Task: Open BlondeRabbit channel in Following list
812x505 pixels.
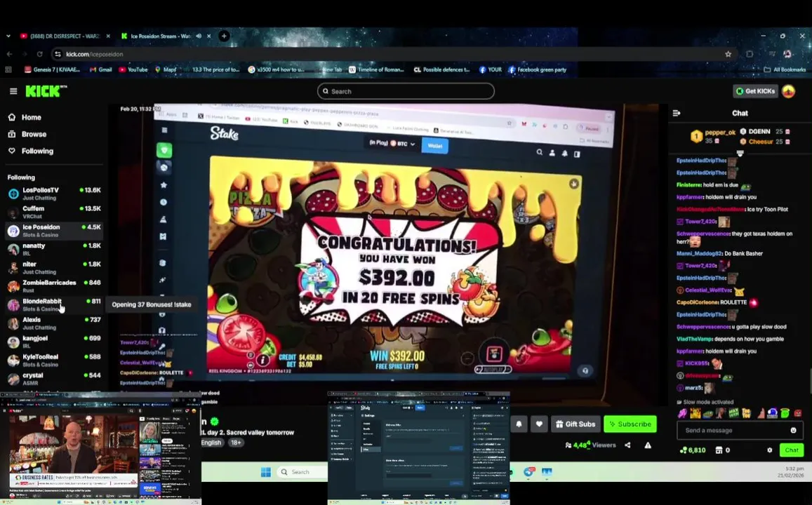Action: coord(54,305)
